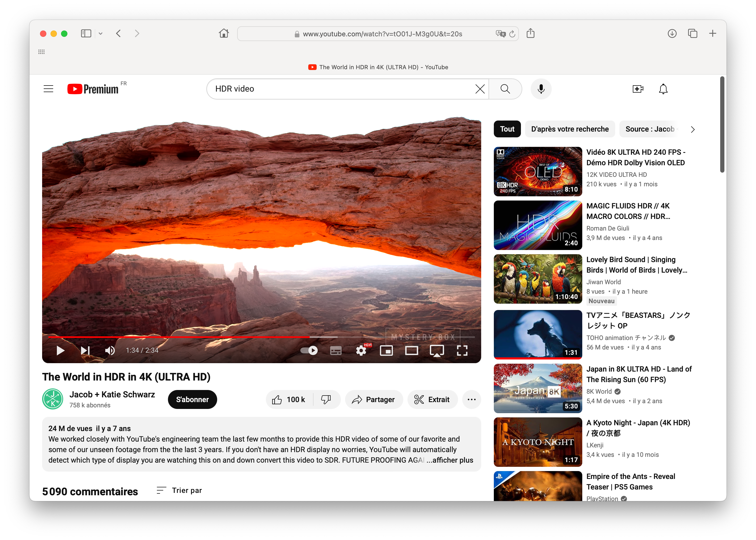Select the D'après votre recherche chip
This screenshot has width=756, height=540.
click(570, 129)
